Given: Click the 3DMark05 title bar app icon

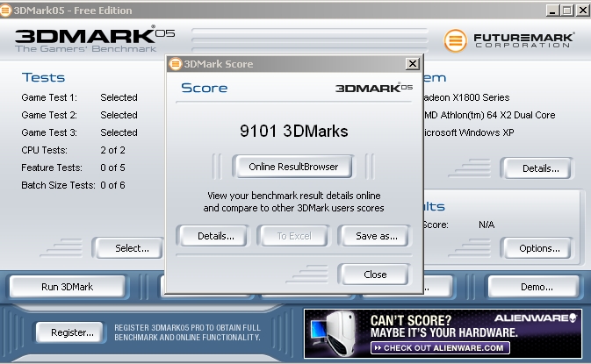Looking at the screenshot, I should [x=5, y=11].
